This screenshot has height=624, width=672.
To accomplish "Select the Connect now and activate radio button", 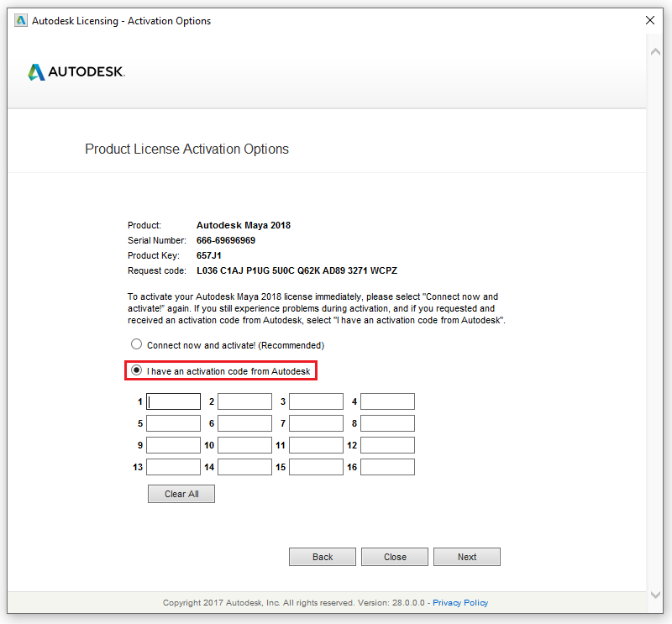I will click(x=136, y=343).
